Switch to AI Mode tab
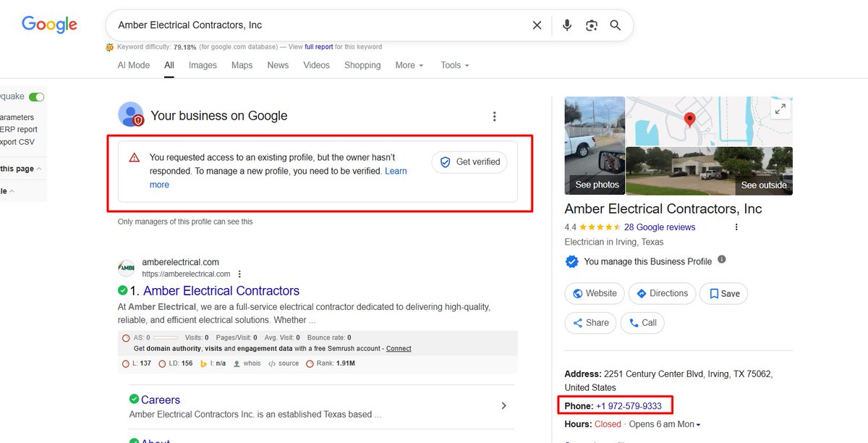Screen dimensions: 868x443 134,65
